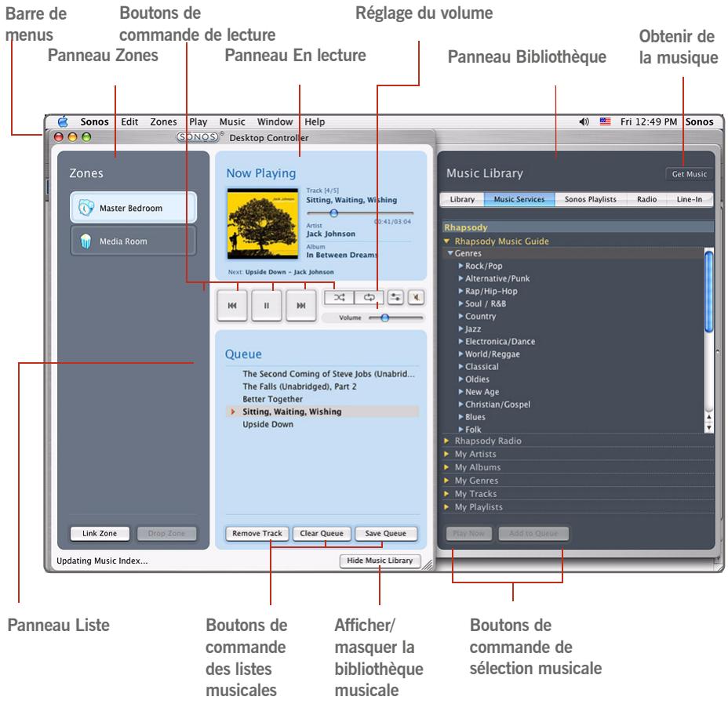Switch to the Sonos Playlists tab
The height and width of the screenshot is (704, 728).
[591, 199]
